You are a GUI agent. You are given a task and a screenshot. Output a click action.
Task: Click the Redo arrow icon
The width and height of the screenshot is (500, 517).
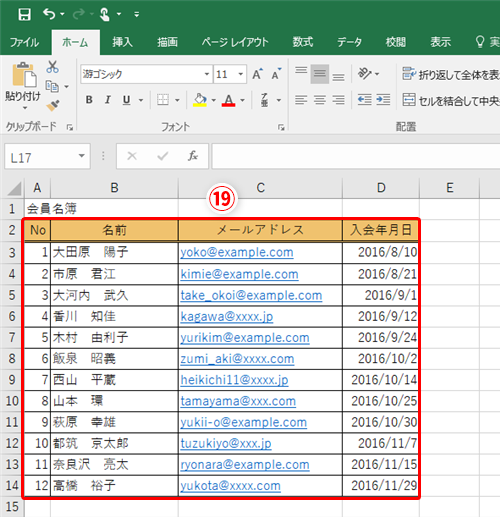79,14
